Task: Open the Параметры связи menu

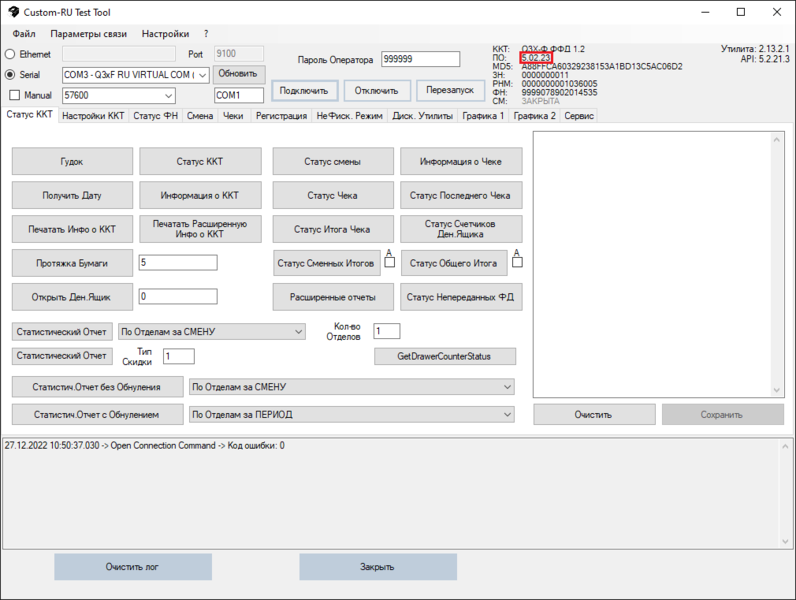Action: (x=89, y=34)
